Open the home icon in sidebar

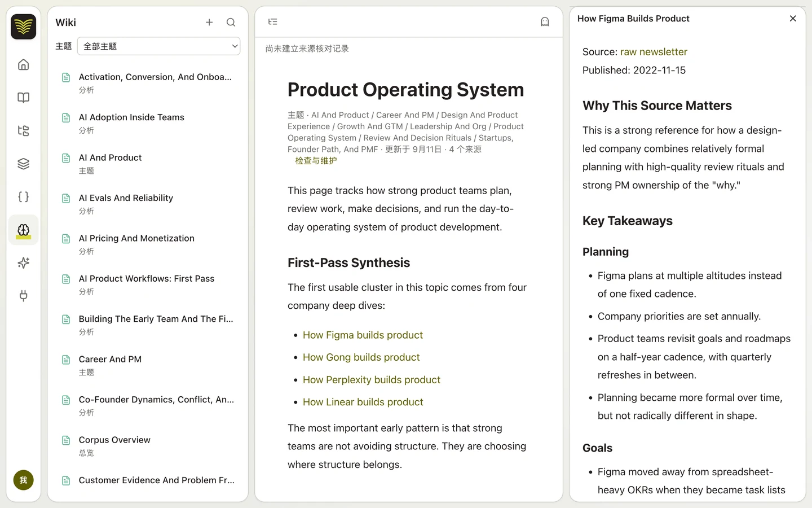23,65
